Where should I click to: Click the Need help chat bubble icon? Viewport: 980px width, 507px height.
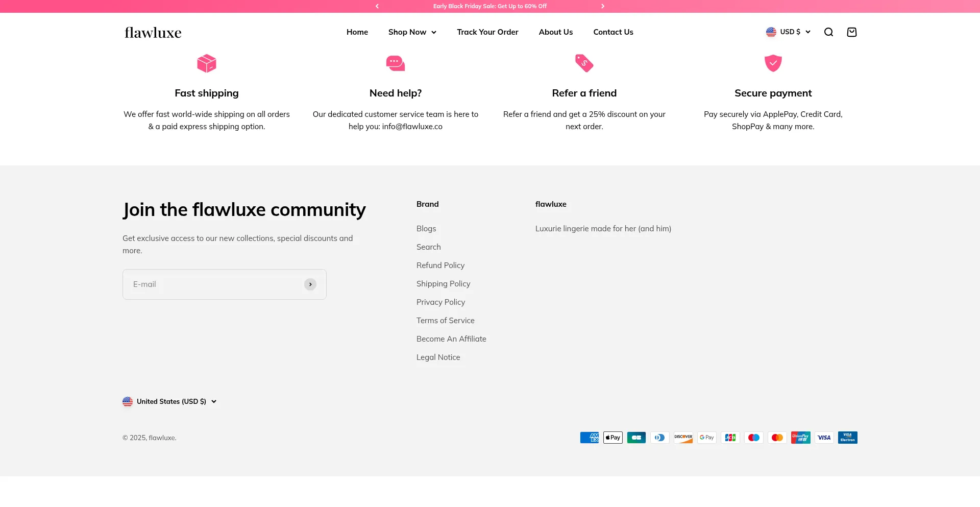coord(396,63)
